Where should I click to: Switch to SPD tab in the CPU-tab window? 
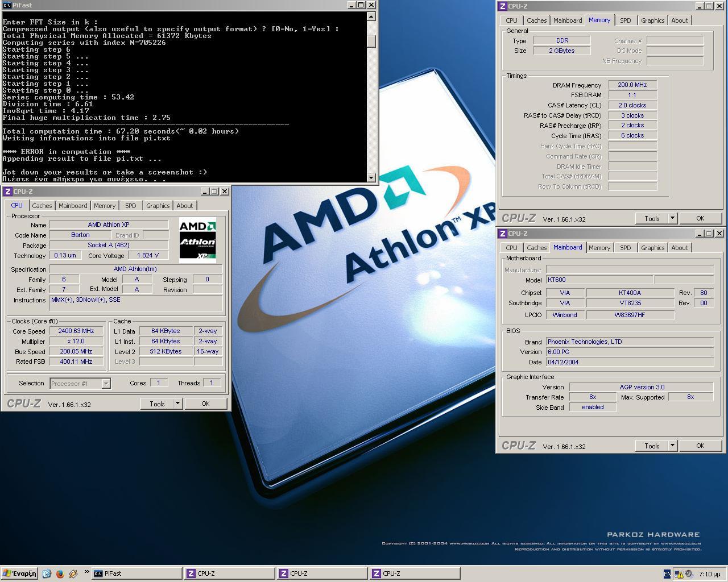coord(131,206)
